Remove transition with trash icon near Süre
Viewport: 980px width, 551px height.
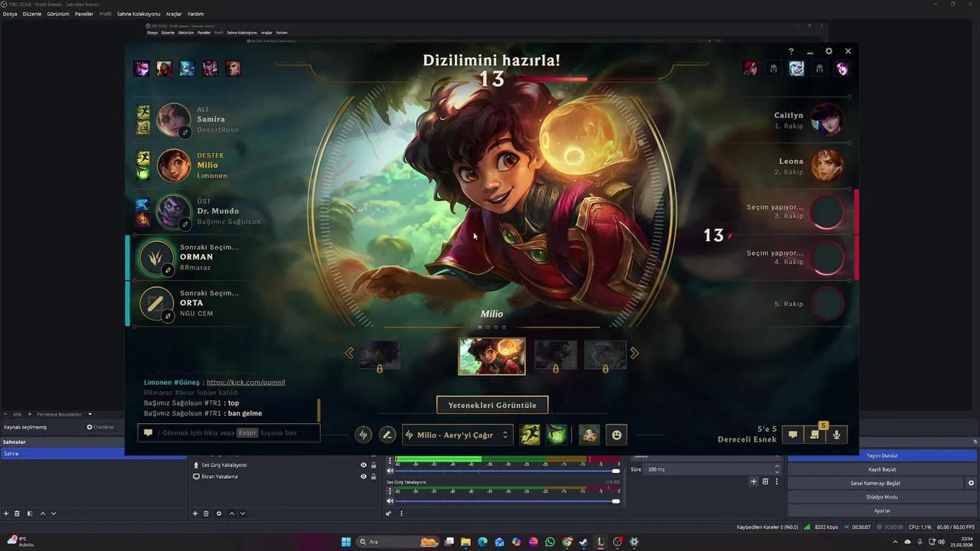(765, 481)
